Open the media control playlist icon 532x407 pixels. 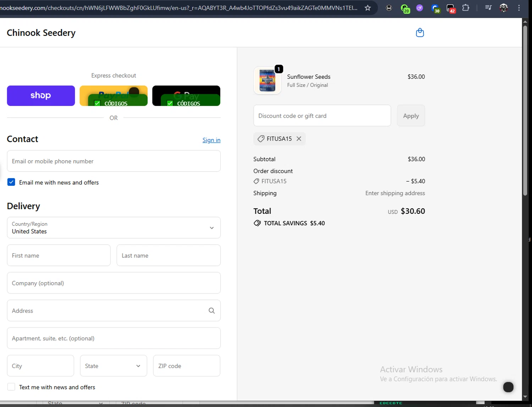(488, 8)
